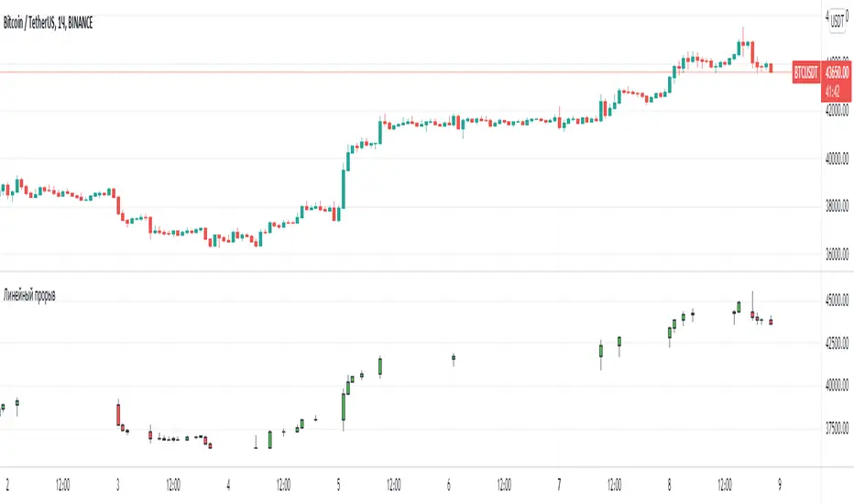Screen dimensions: 854x504
Task: Open the USDT currency selector
Action: [835, 20]
